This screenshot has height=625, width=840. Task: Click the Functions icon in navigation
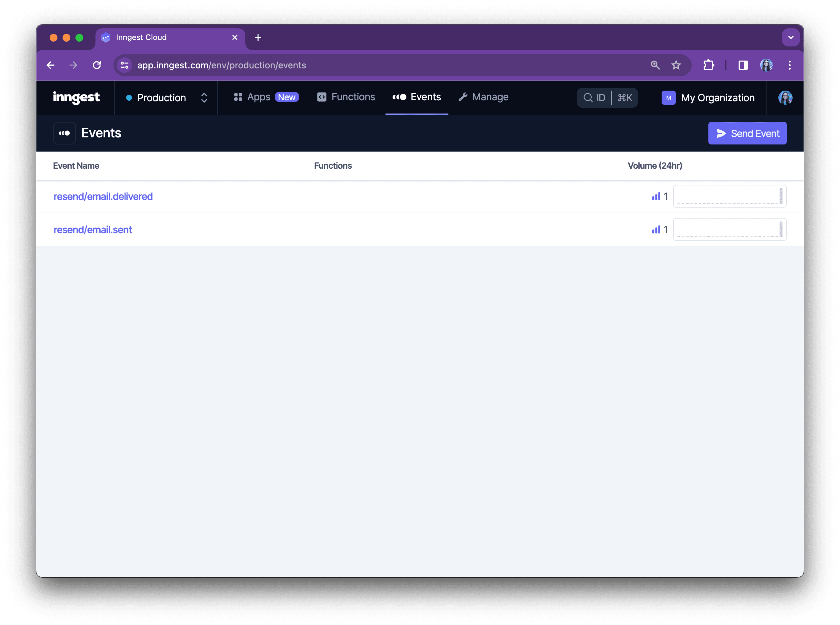coord(321,96)
